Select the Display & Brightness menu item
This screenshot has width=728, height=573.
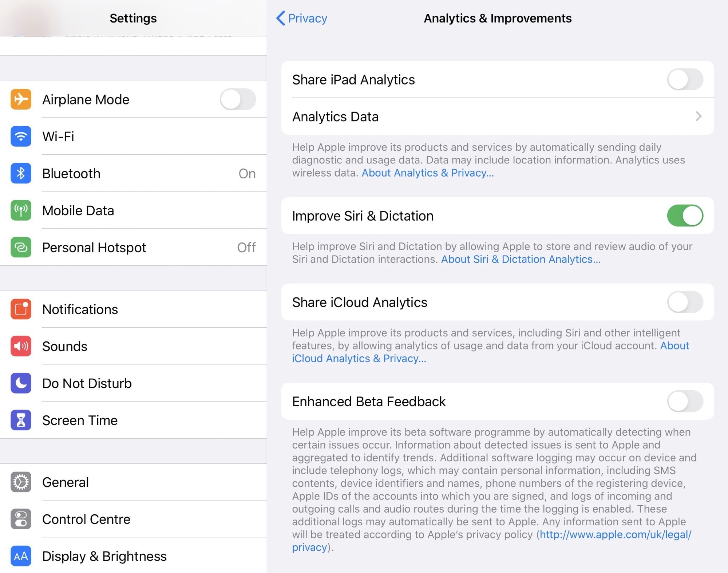coord(104,556)
